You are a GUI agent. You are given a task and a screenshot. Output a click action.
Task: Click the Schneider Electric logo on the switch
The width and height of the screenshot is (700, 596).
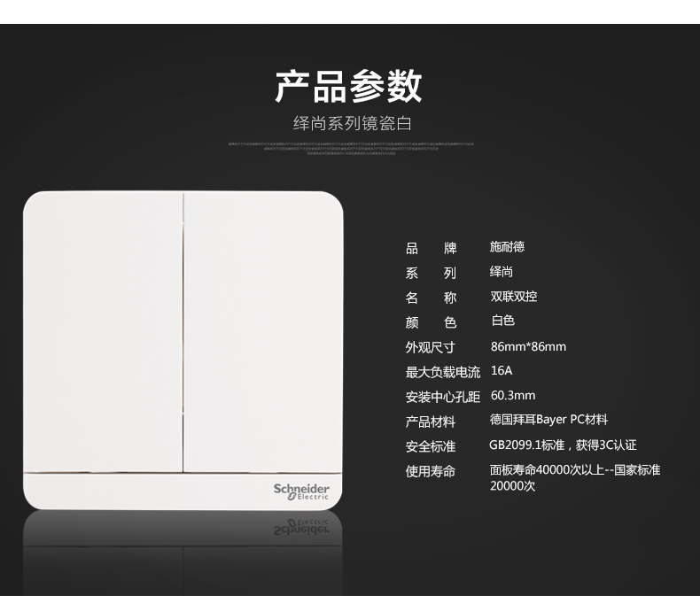[x=301, y=492]
